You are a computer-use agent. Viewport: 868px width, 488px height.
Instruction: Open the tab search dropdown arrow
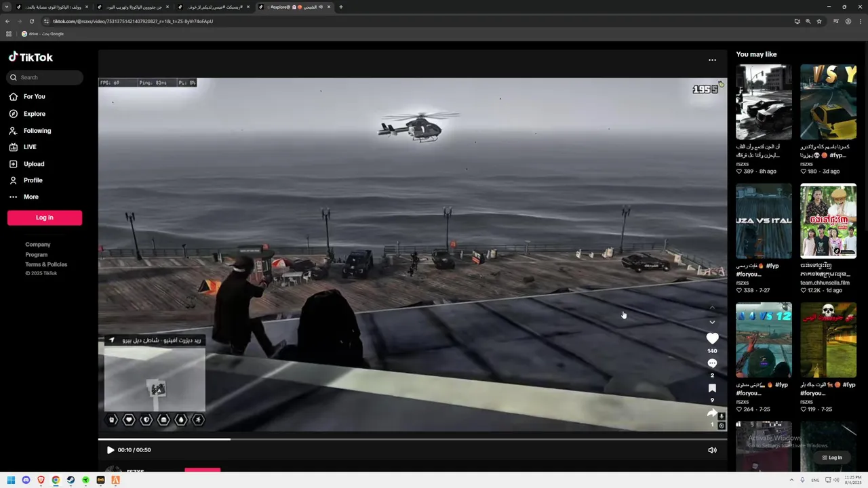(7, 7)
